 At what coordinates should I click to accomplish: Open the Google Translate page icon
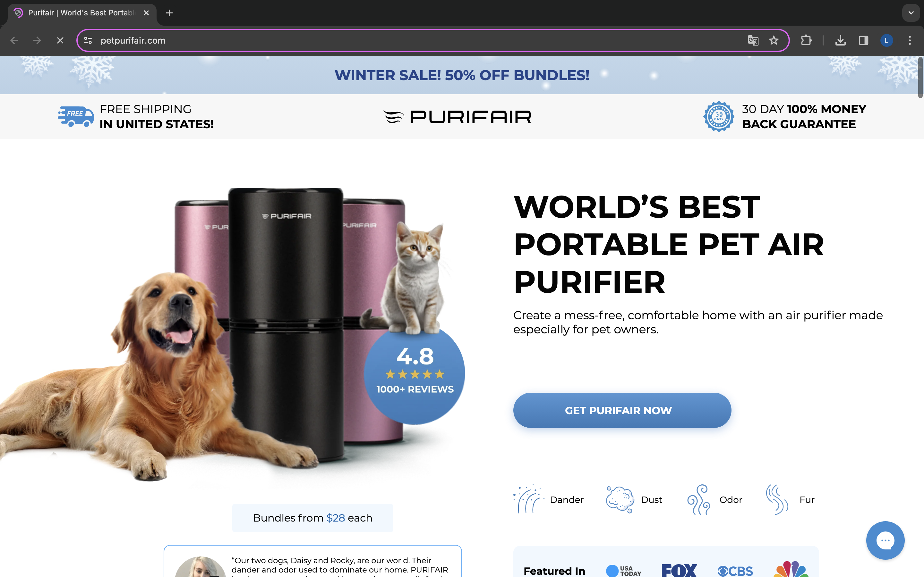point(753,40)
